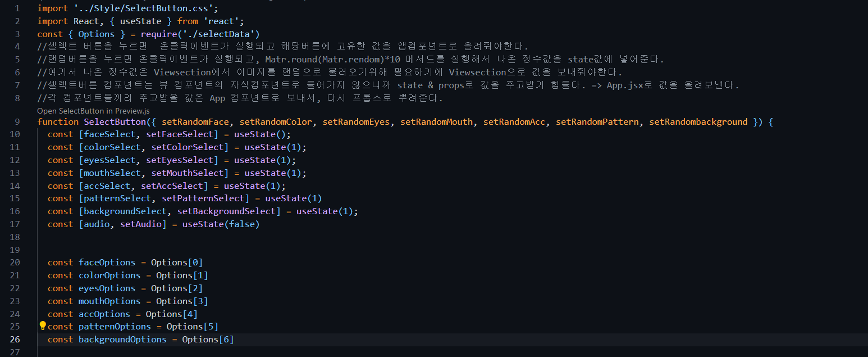Click the setPatternSelect setter on line 15
The image size is (868, 357).
(203, 198)
